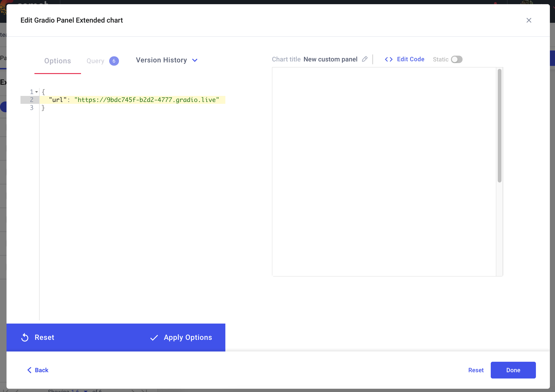Screen dimensions: 555x392
Task: Click the Back chevron icon
Action: (30, 370)
